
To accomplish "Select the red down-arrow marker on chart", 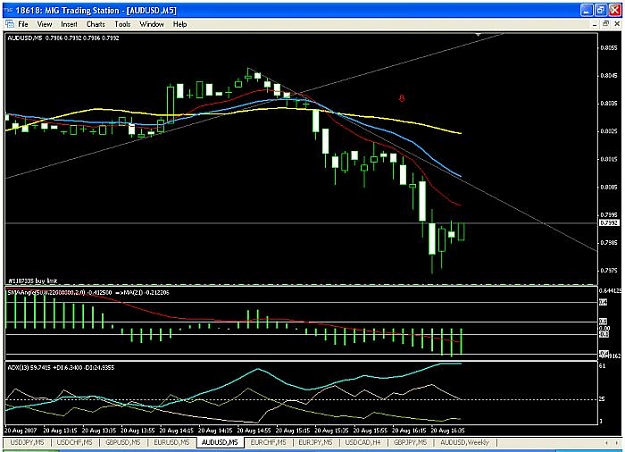I will pyautogui.click(x=402, y=98).
